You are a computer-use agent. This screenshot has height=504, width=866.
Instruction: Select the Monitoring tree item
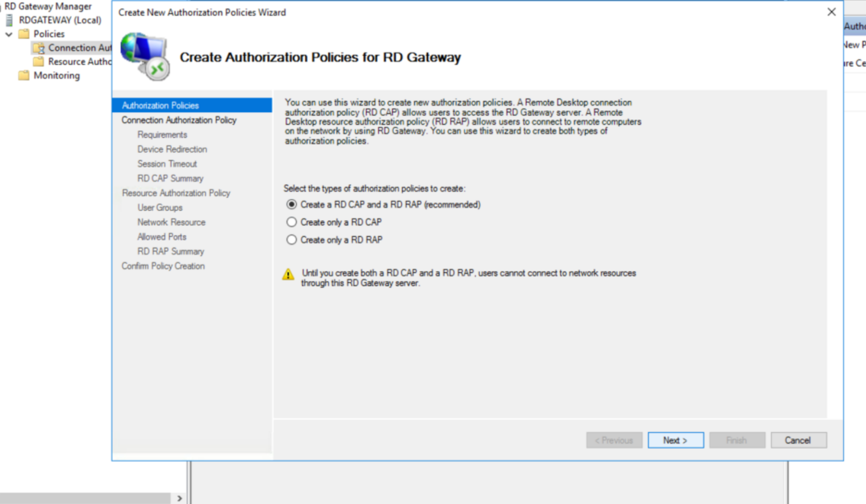[x=57, y=76]
